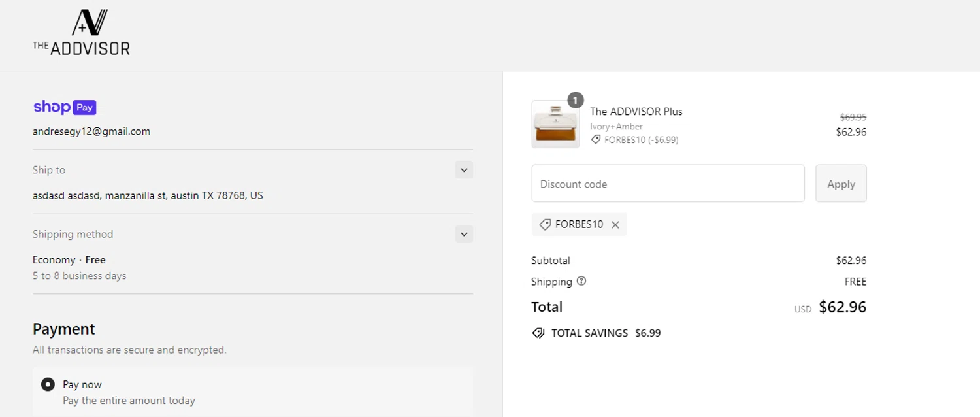Screen dimensions: 980x417
Task: Click the Subtotal label
Action: pos(551,260)
